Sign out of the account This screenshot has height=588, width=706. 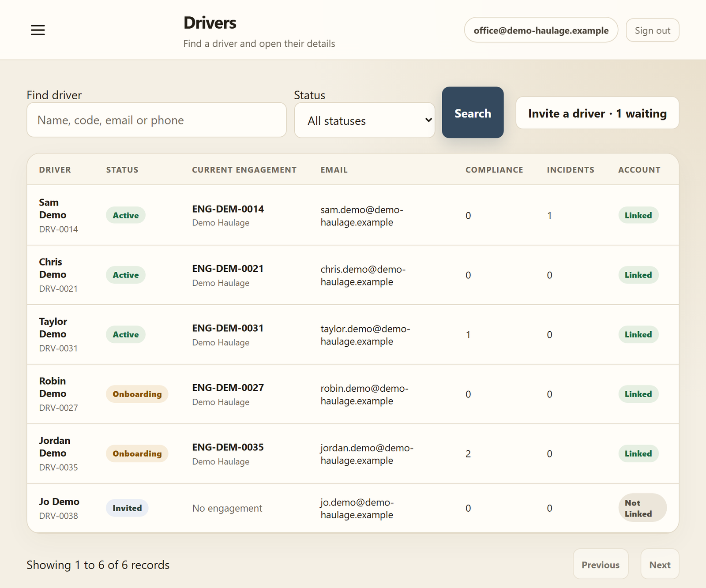(652, 30)
